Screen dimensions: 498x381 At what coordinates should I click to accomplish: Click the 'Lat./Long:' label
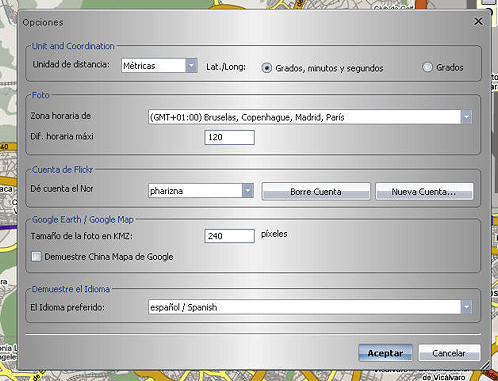(x=226, y=67)
